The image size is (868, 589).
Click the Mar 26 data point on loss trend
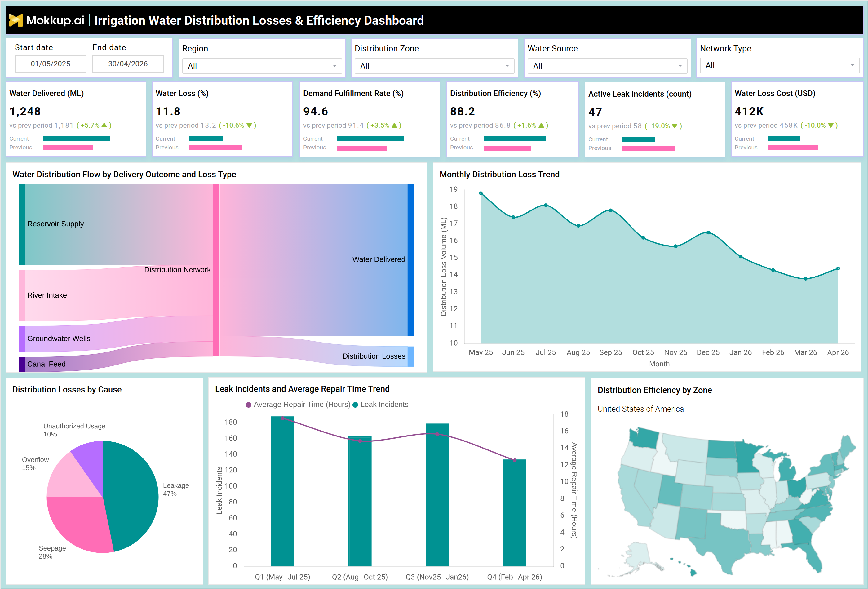coord(806,279)
